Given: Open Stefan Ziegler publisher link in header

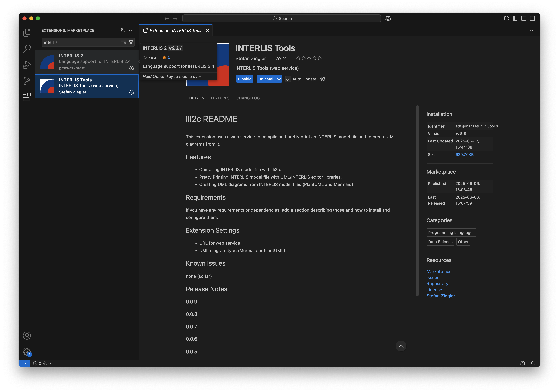Looking at the screenshot, I should [250, 58].
